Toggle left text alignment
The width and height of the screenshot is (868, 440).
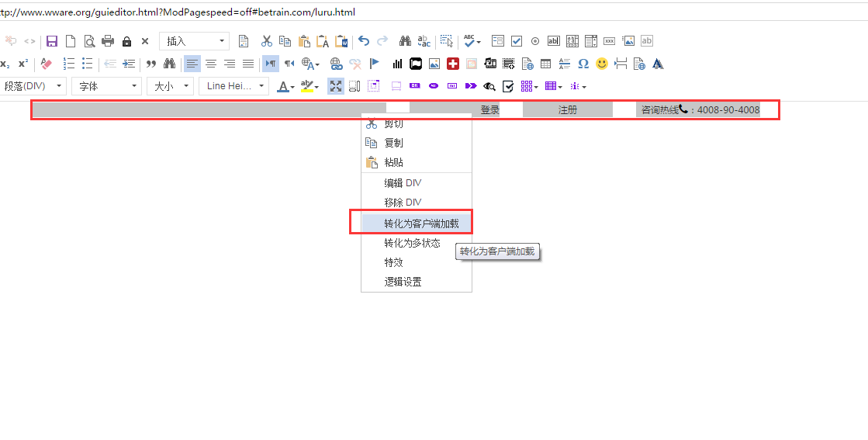point(192,64)
